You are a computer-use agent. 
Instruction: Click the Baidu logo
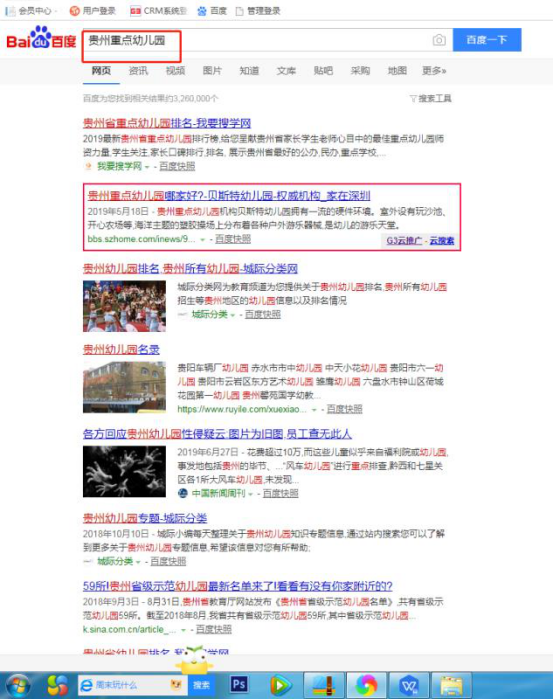point(41,38)
